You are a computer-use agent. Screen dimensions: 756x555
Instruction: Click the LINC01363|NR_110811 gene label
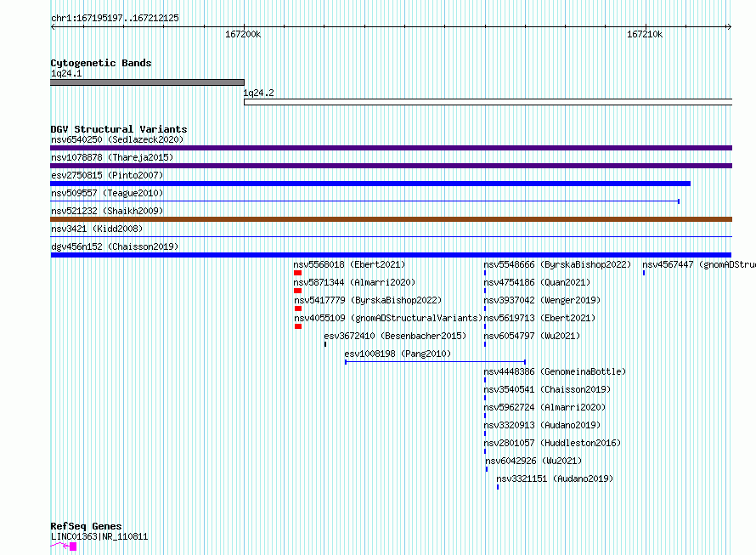[x=99, y=536]
